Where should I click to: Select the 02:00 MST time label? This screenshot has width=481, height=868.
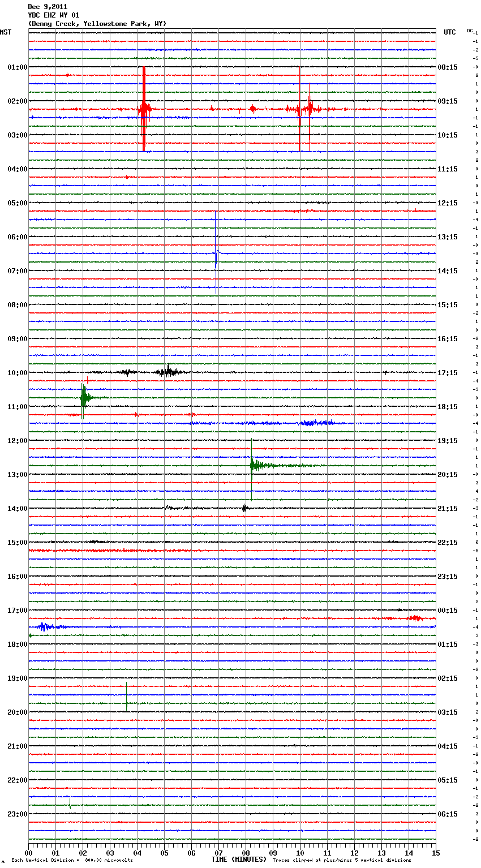click(18, 101)
